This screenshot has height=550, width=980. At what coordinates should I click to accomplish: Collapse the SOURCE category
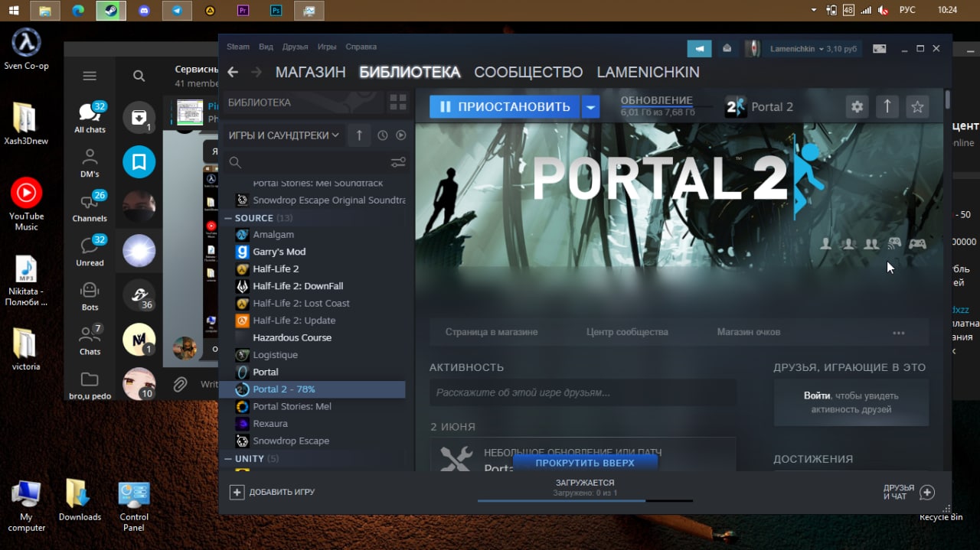pos(228,218)
